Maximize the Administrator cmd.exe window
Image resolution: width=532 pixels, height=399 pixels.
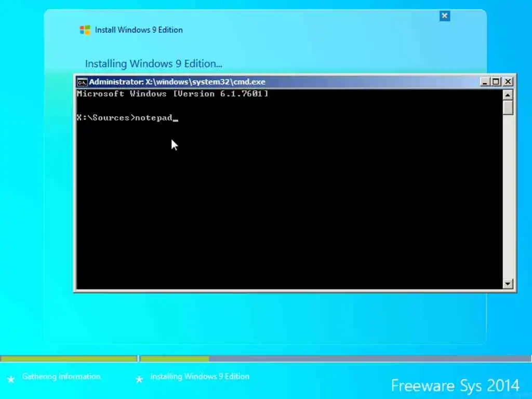496,82
